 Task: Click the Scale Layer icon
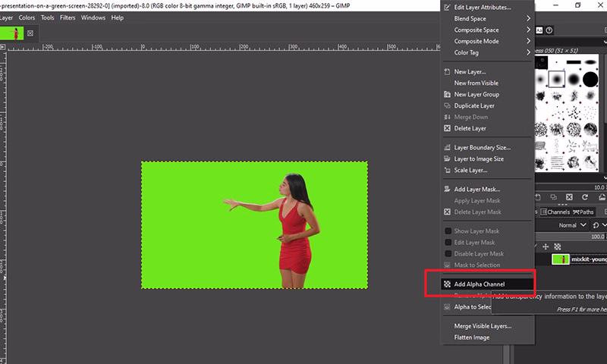(x=447, y=170)
